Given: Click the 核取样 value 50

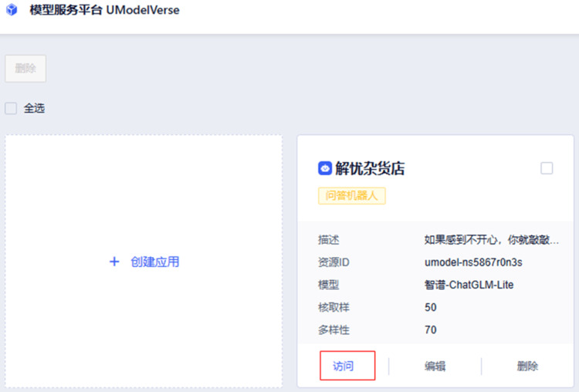Looking at the screenshot, I should 431,307.
